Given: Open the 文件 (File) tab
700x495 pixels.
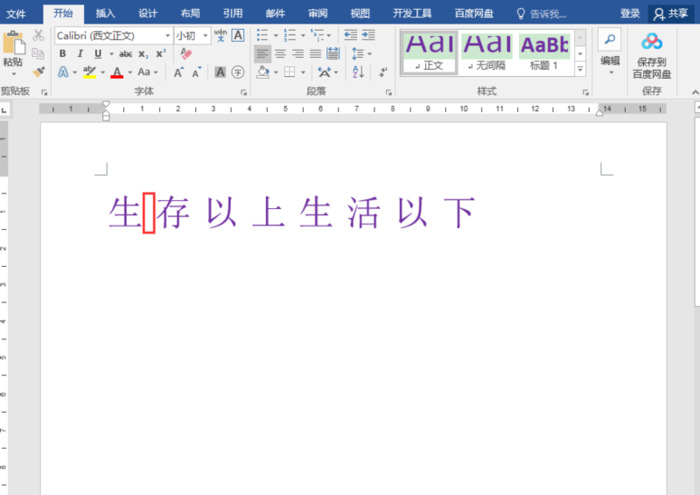Looking at the screenshot, I should 16,14.
